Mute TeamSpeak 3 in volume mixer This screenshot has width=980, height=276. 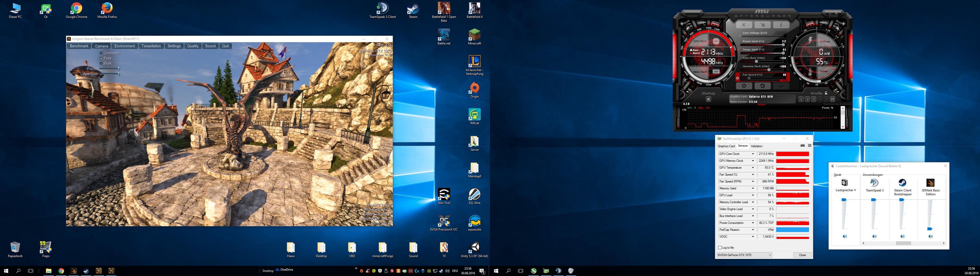tap(874, 236)
